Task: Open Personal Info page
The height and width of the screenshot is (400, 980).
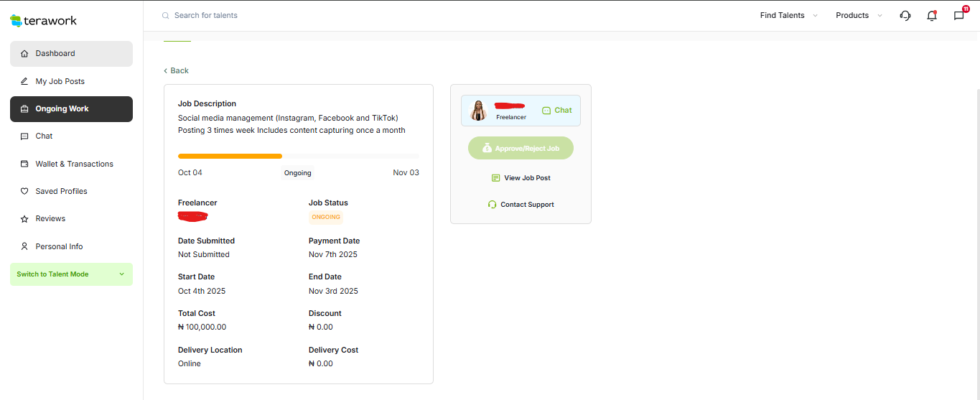Action: tap(59, 247)
